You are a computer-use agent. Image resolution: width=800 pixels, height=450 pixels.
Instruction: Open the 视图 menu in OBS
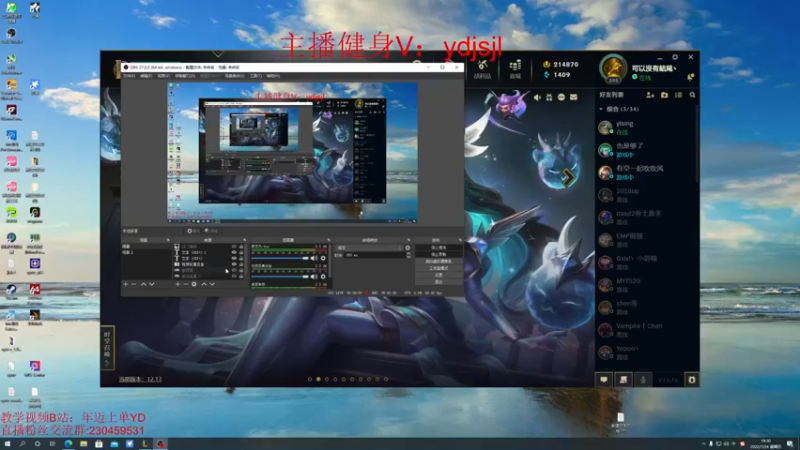click(163, 76)
